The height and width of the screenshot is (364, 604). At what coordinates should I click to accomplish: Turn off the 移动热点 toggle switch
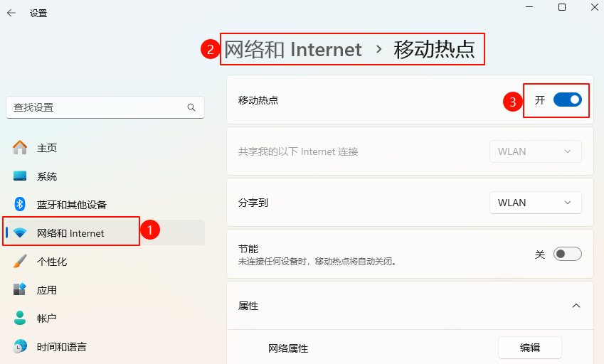[x=567, y=100]
